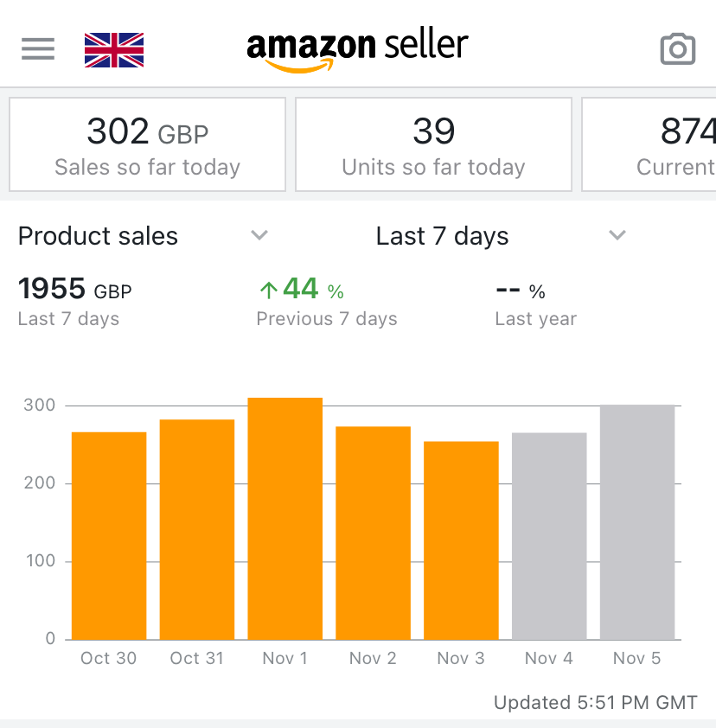Open the hamburger navigation menu
The image size is (716, 728).
pos(38,48)
